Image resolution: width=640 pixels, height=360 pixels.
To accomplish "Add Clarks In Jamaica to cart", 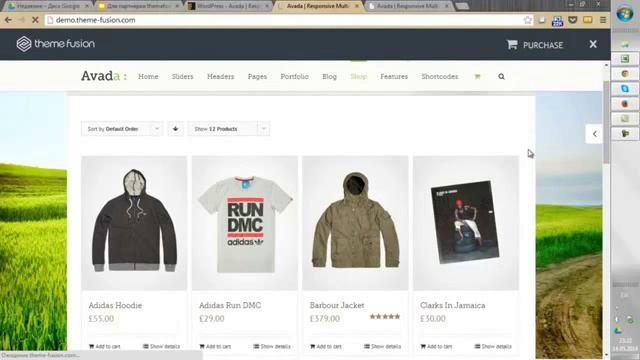I will 436,347.
